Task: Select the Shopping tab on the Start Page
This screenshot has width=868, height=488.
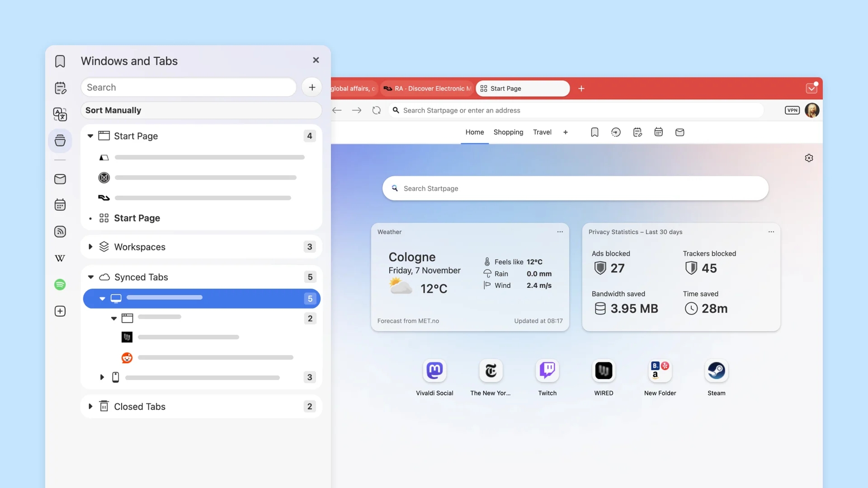Action: (x=508, y=132)
